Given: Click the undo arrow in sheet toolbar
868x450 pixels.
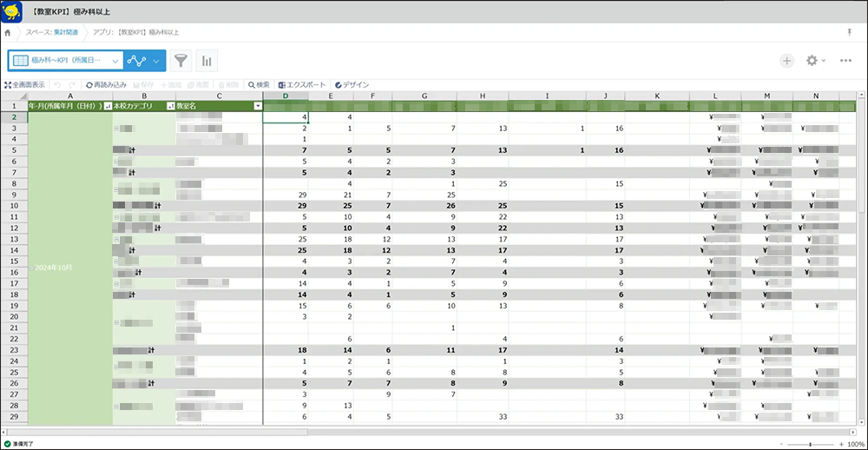Looking at the screenshot, I should click(x=58, y=85).
